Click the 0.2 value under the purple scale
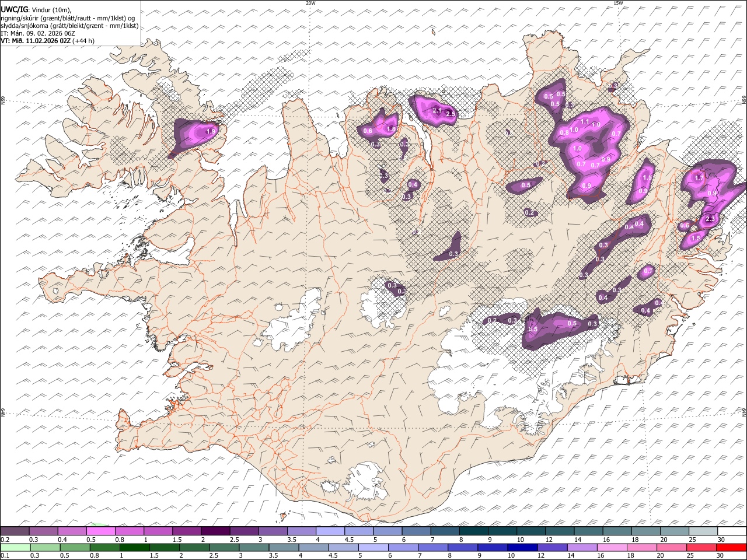Image resolution: width=747 pixels, height=560 pixels. 5,540
